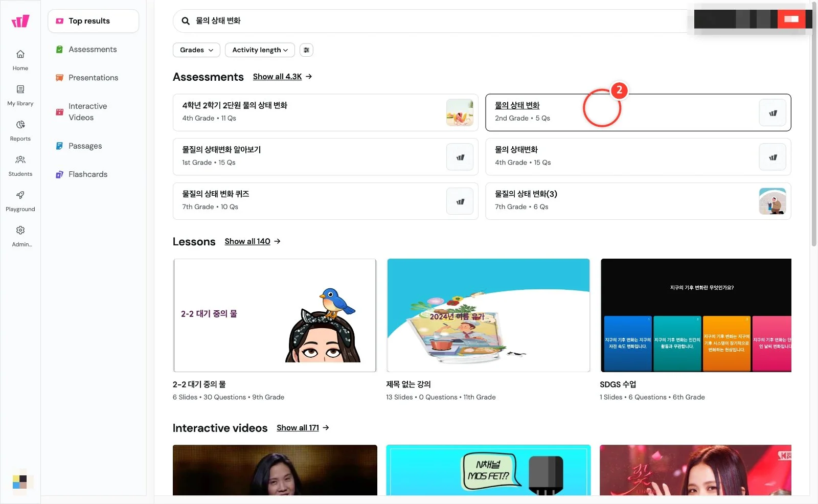818x504 pixels.
Task: Open the 물질의 상태 변화(3) assessment
Action: [638, 201]
